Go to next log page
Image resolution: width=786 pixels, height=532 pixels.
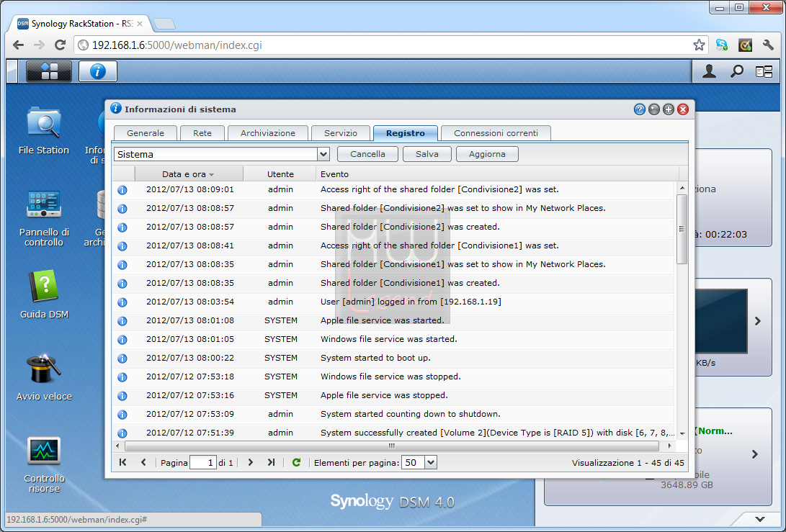coord(250,462)
